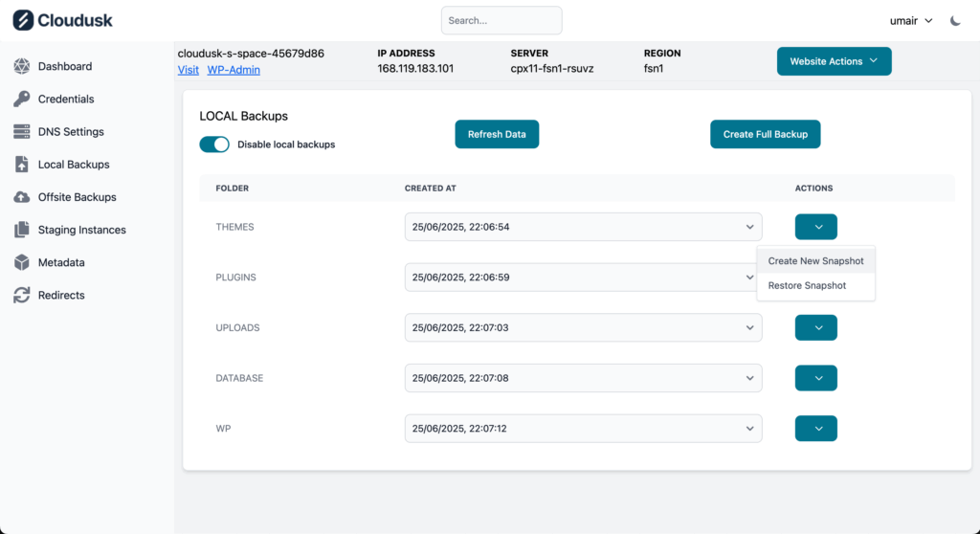The image size is (980, 534).
Task: Click the Redirects arrows icon
Action: coord(21,296)
